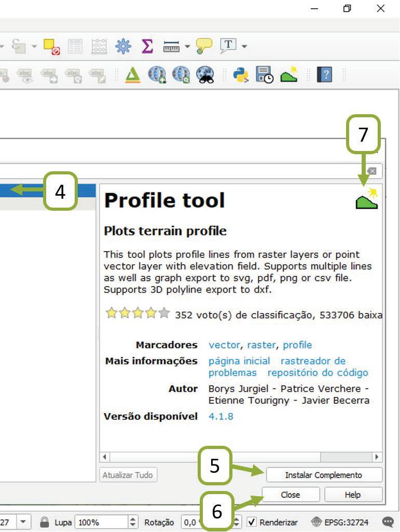Open the Processing Toolbox gear icon
Viewport: 400px width, 532px height.
(x=123, y=46)
